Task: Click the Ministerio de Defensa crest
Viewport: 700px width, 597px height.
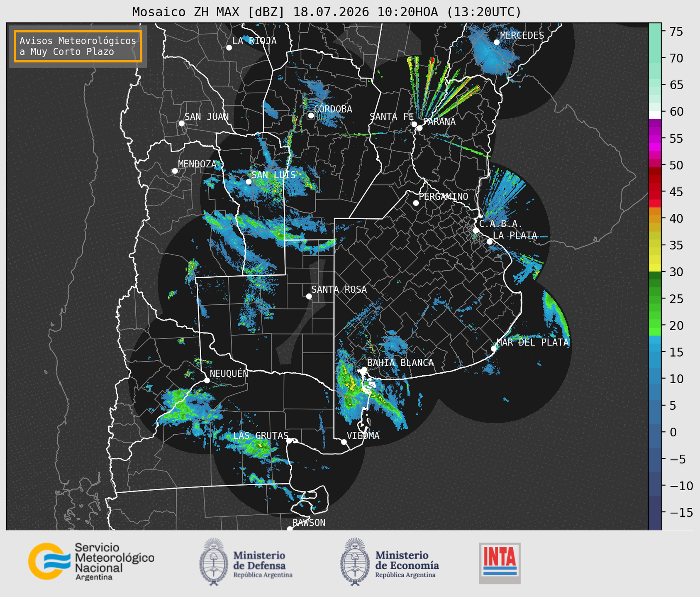Action: pyautogui.click(x=214, y=562)
